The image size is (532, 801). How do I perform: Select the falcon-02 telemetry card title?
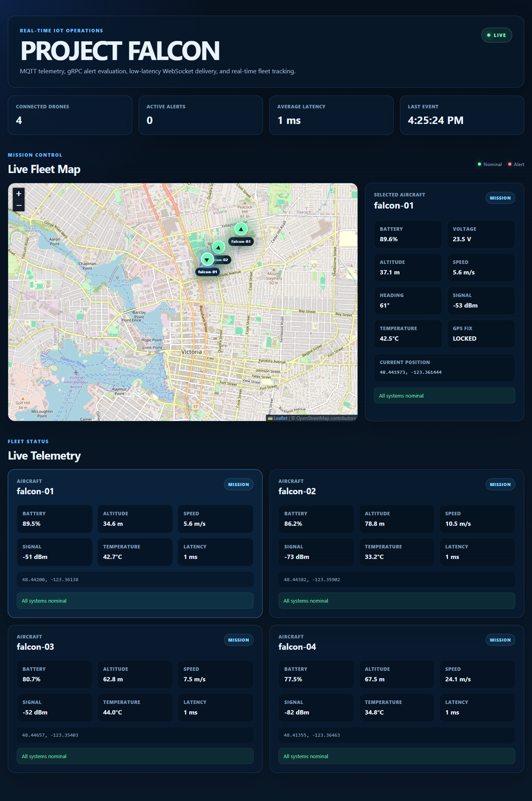click(297, 491)
